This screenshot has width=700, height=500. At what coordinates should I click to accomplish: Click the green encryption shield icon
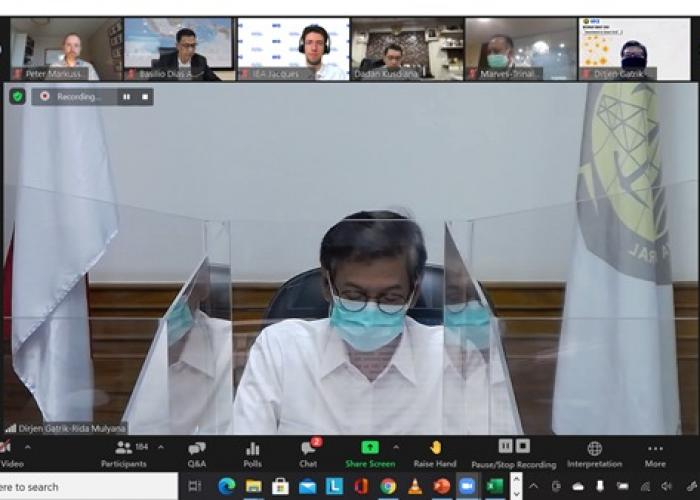18,97
